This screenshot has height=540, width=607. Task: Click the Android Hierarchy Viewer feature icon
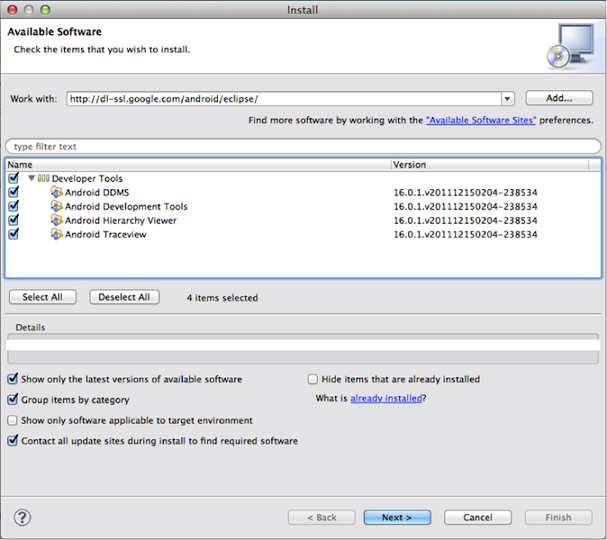click(57, 220)
